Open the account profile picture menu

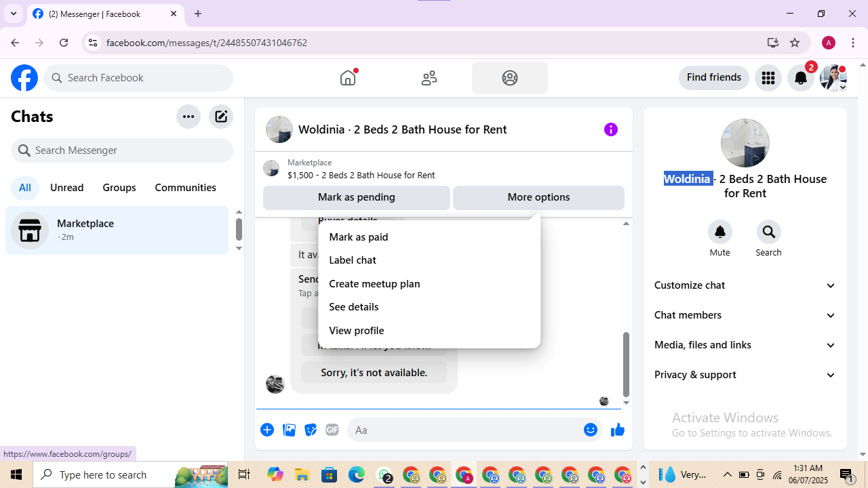833,78
